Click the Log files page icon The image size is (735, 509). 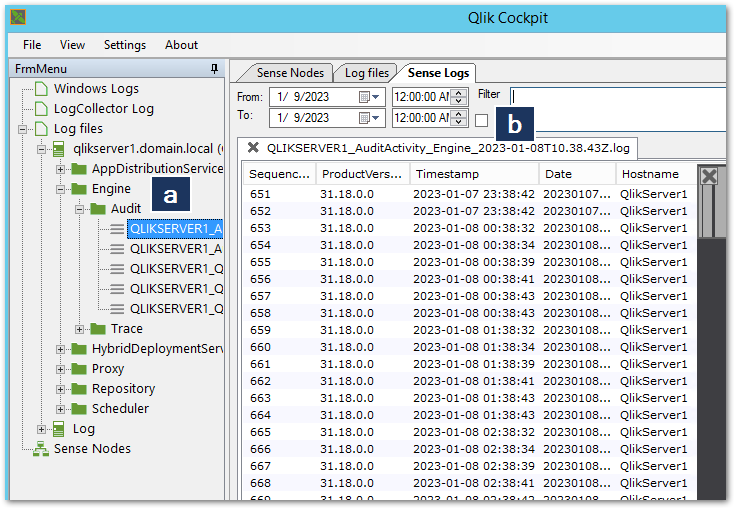click(x=41, y=128)
